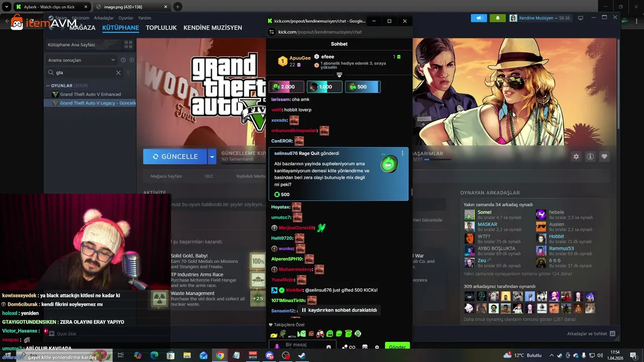
Task: Click wine glasses cheers emote
Action: pos(320,333)
